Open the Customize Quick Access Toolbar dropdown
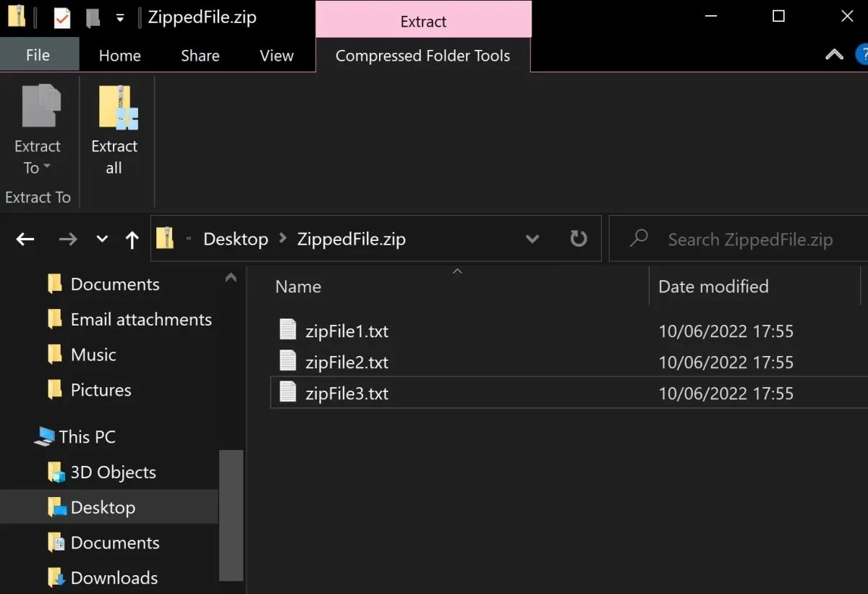The height and width of the screenshot is (594, 868). coord(120,17)
